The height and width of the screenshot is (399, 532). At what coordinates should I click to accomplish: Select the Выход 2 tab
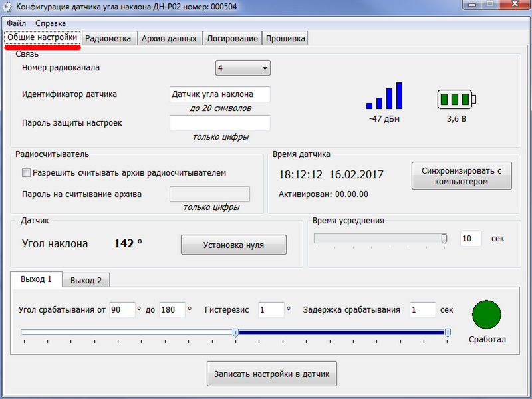pyautogui.click(x=86, y=280)
